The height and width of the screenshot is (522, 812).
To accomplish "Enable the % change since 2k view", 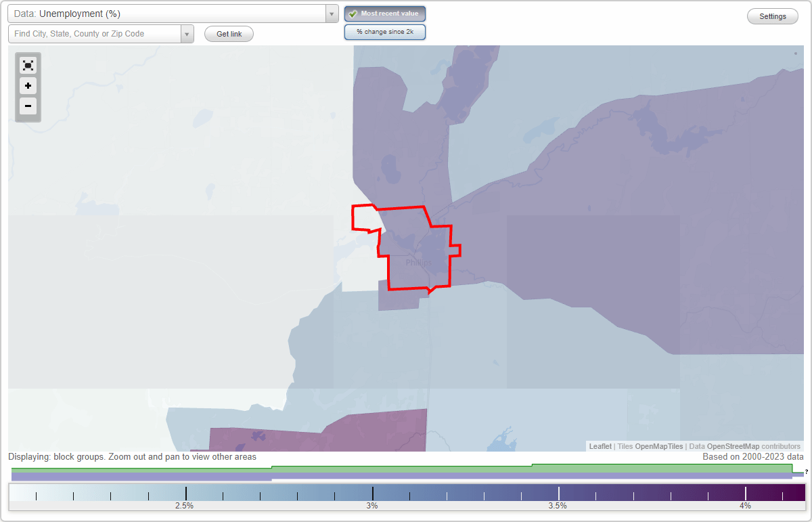I will pos(384,31).
